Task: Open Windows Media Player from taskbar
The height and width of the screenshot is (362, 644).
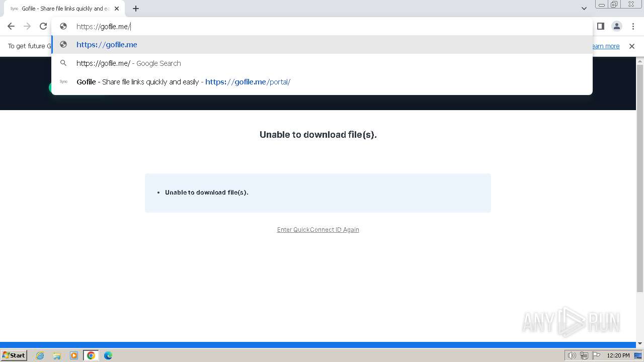Action: point(74,355)
